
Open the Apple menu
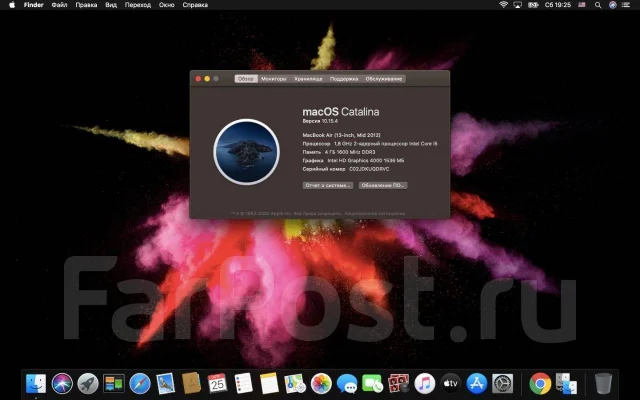tap(12, 5)
